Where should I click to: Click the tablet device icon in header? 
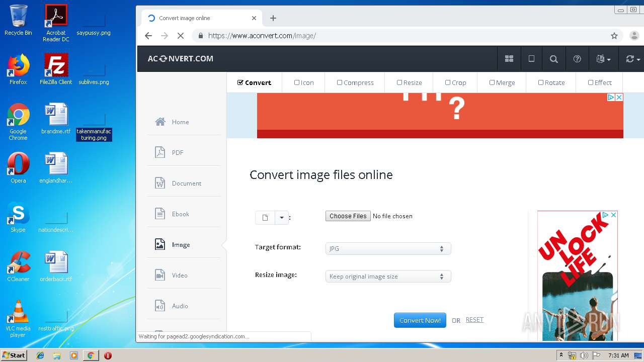tap(531, 59)
